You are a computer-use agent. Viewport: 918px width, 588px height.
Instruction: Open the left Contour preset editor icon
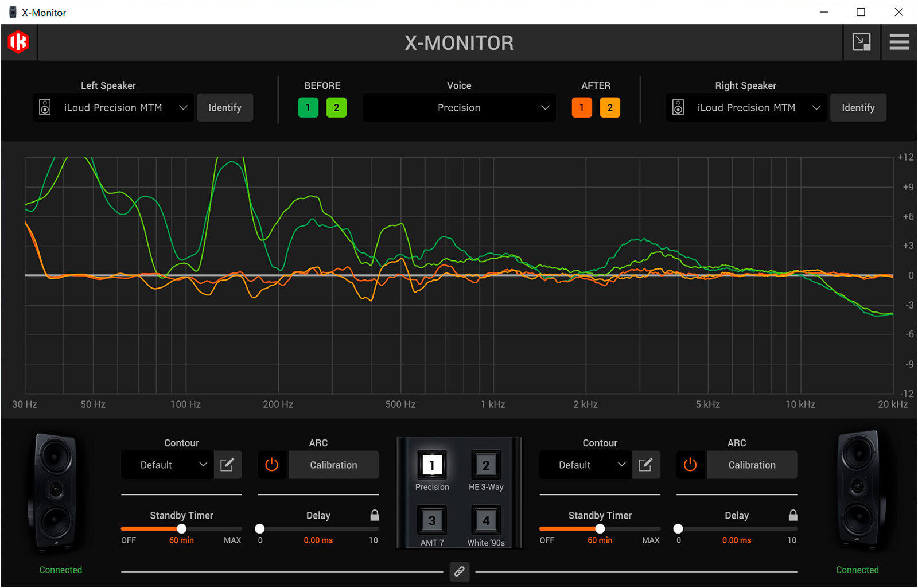pyautogui.click(x=228, y=465)
